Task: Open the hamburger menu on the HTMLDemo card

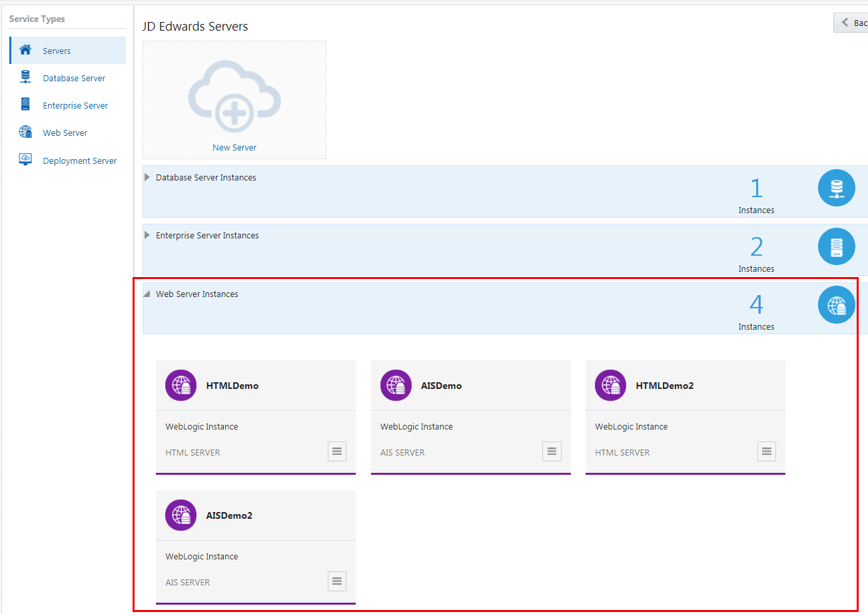Action: (336, 451)
